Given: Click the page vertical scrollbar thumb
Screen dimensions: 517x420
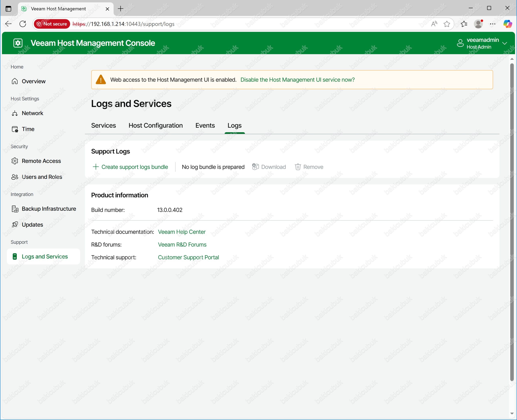Looking at the screenshot, I should (x=512, y=222).
